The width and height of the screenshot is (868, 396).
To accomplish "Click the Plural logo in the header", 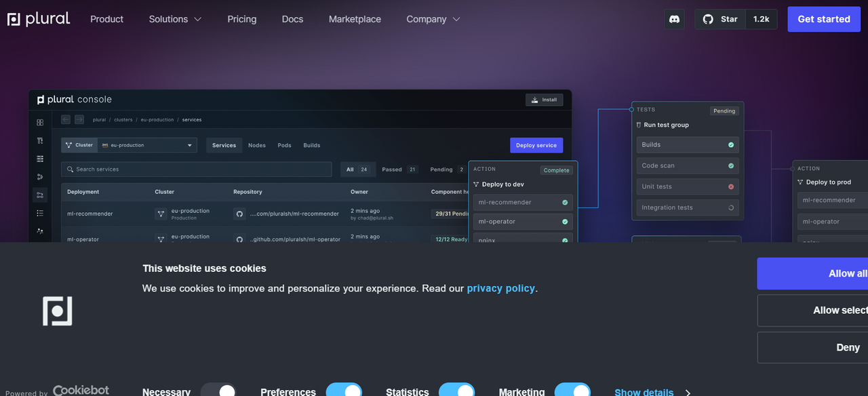I will click(39, 19).
